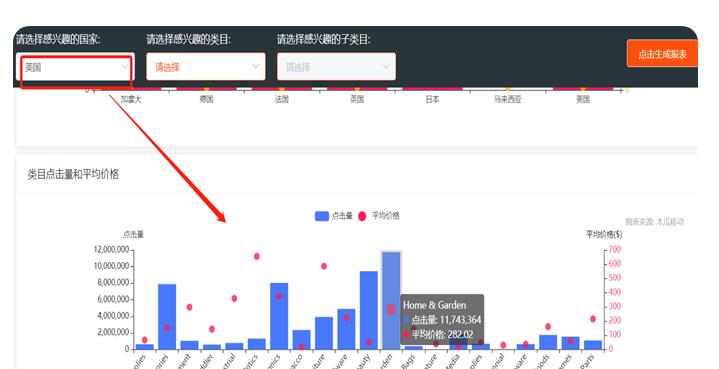Image resolution: width=719 pixels, height=369 pixels.
Task: Click the 加拿大 axis label
Action: click(131, 99)
